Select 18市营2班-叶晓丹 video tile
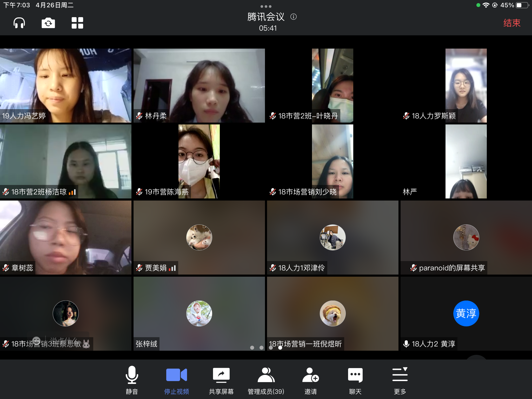The image size is (532, 399). 333,85
